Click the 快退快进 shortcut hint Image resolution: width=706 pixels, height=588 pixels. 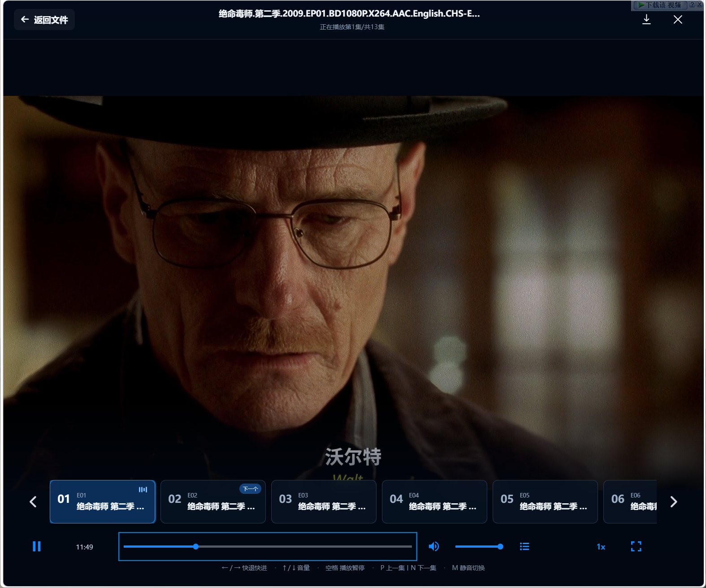pyautogui.click(x=244, y=568)
